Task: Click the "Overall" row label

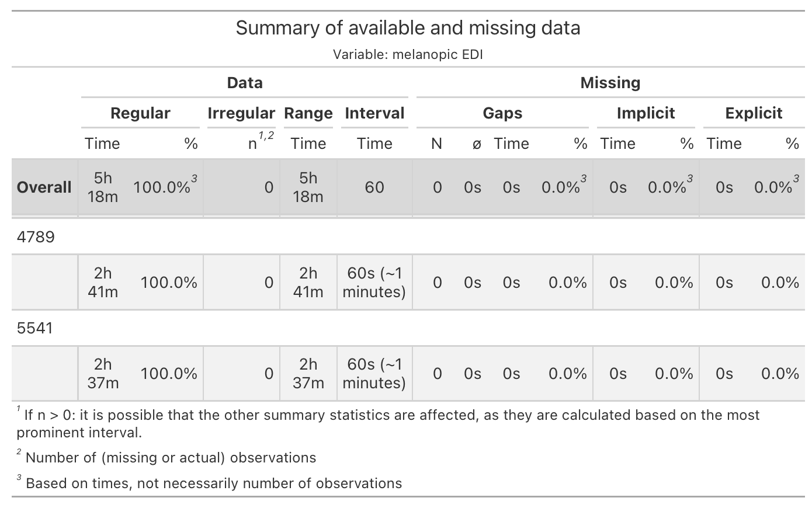Action: pyautogui.click(x=44, y=187)
